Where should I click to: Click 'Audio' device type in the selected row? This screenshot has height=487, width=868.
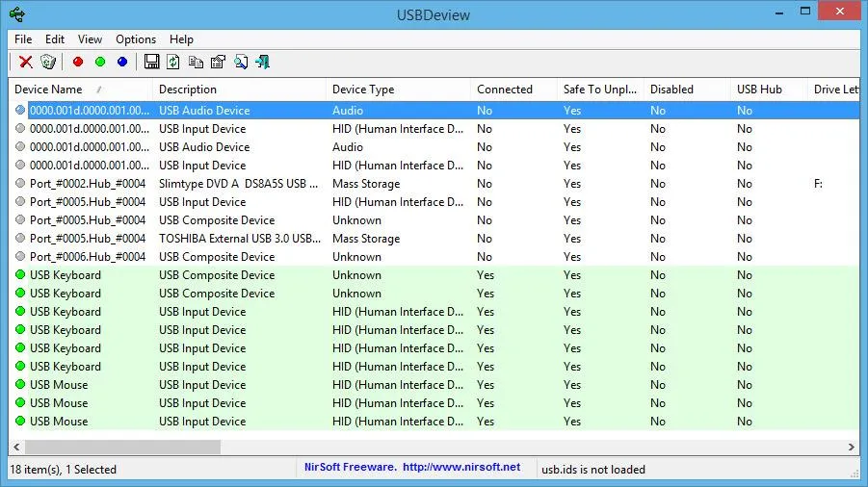348,111
